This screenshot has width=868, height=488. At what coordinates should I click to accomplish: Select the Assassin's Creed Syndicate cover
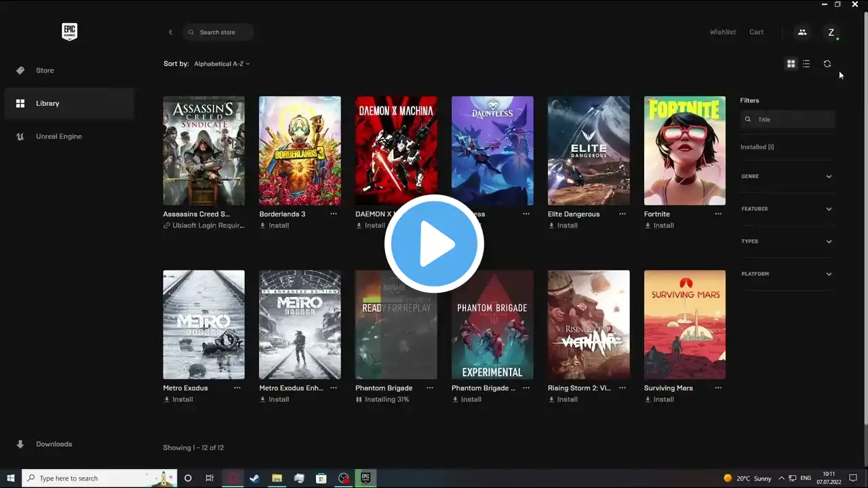[x=203, y=150]
